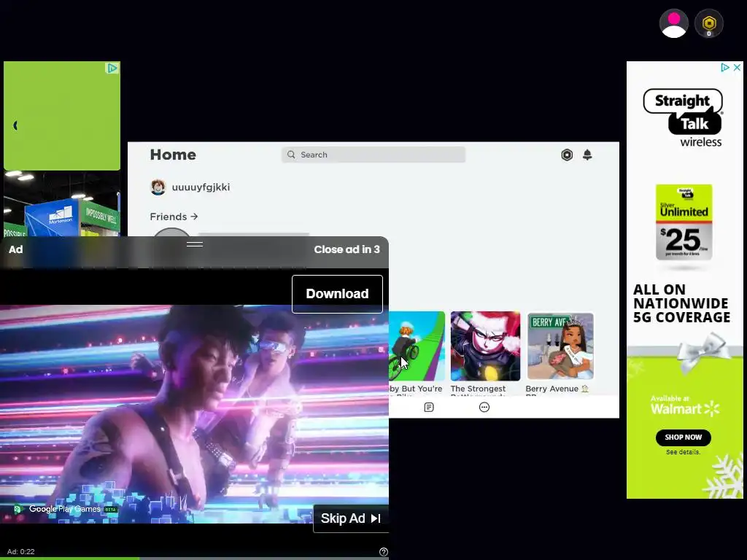Close the Straight Talk ad with the X
This screenshot has width=747, height=560.
pyautogui.click(x=737, y=68)
